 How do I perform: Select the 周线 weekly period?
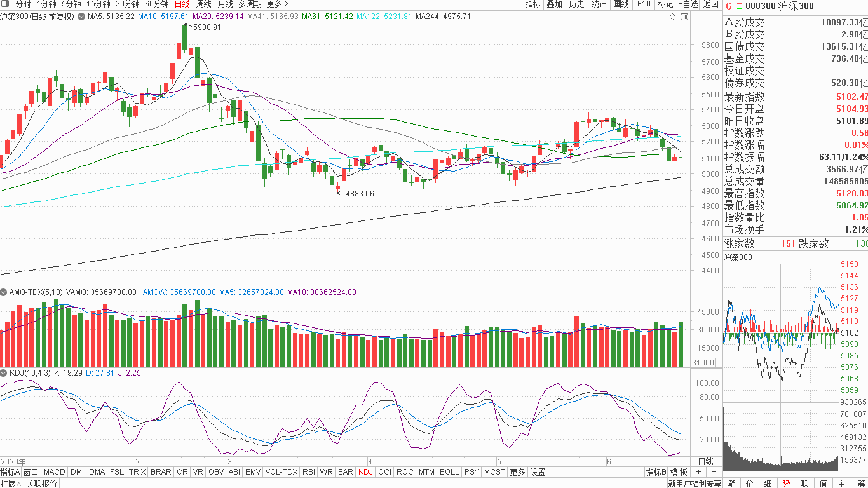[203, 4]
